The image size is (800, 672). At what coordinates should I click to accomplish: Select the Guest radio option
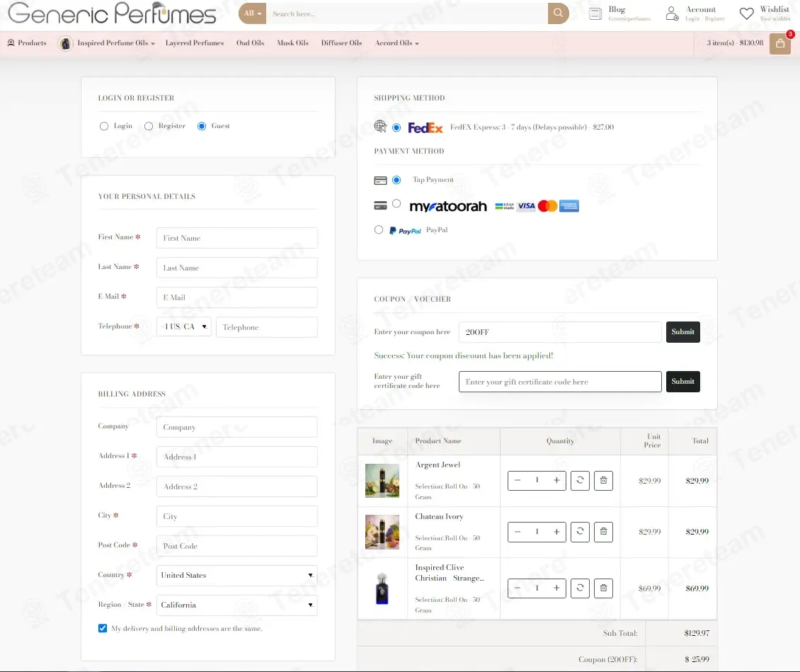(x=202, y=126)
